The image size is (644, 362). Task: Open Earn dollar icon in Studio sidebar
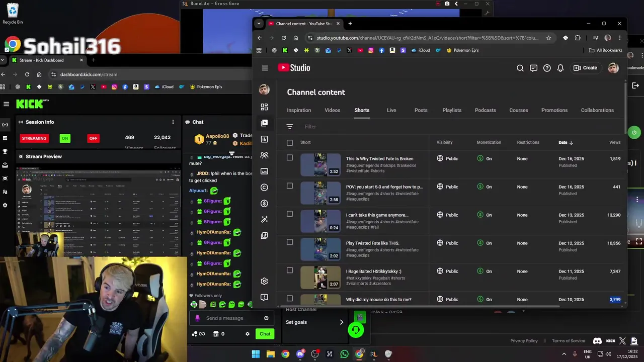click(264, 204)
